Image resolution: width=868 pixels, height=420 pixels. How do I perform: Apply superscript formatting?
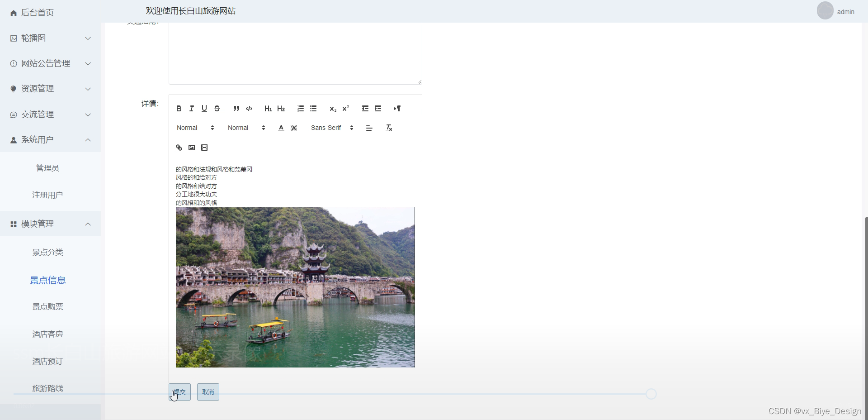(346, 109)
